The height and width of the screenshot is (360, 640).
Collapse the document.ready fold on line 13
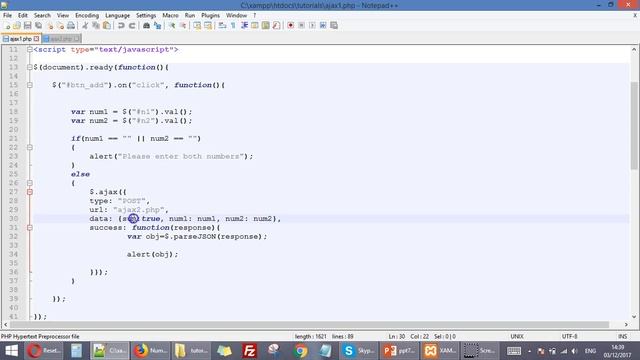click(29, 67)
